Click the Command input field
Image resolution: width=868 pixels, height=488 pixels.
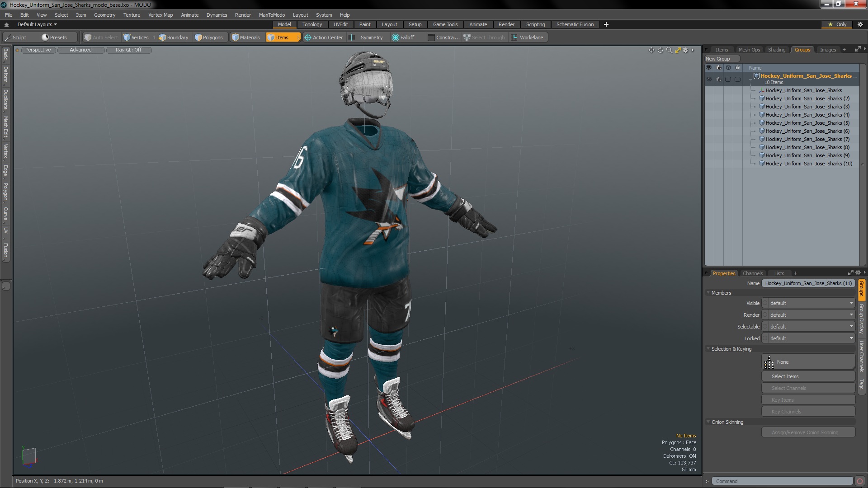(782, 481)
